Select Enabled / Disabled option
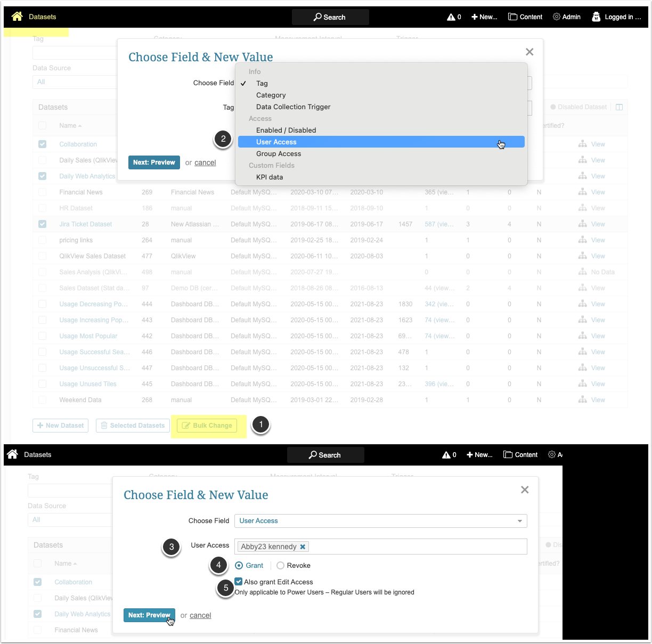 pyautogui.click(x=381, y=130)
